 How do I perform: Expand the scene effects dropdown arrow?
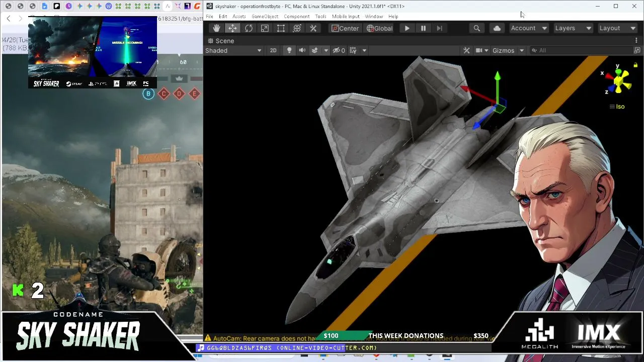(326, 50)
